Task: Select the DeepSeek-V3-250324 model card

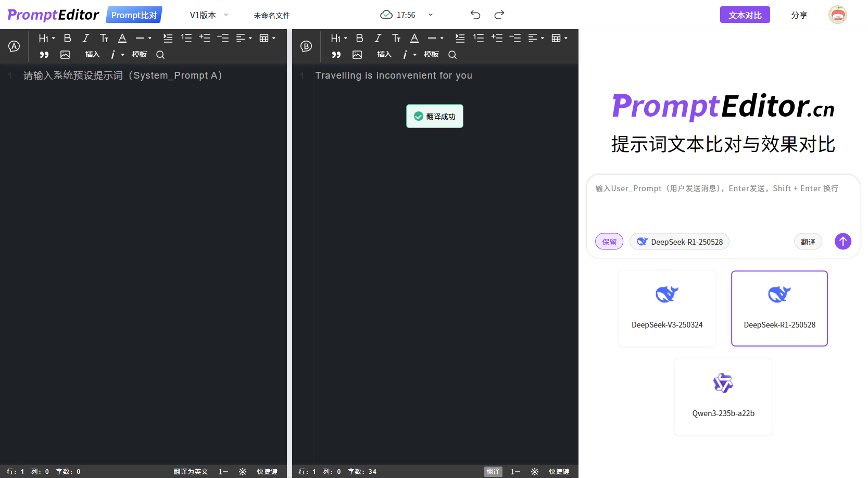Action: tap(667, 308)
